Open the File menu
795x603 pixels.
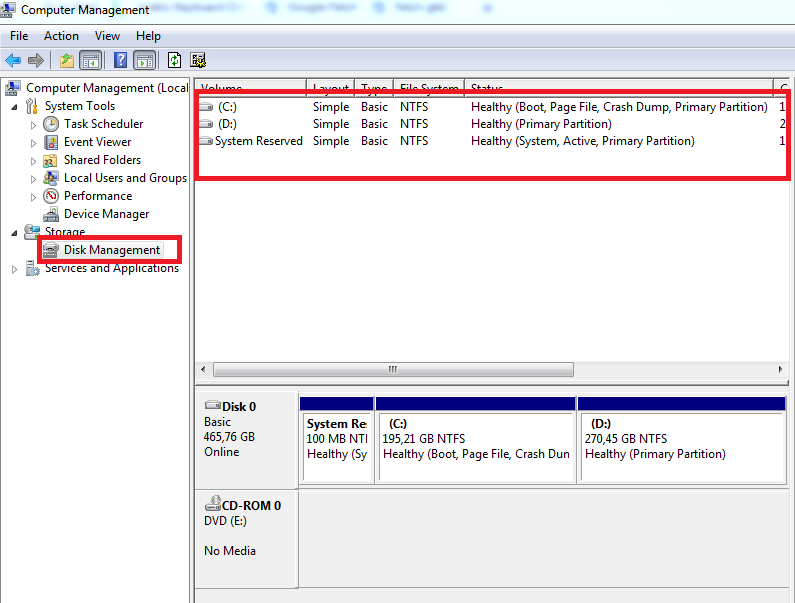19,36
